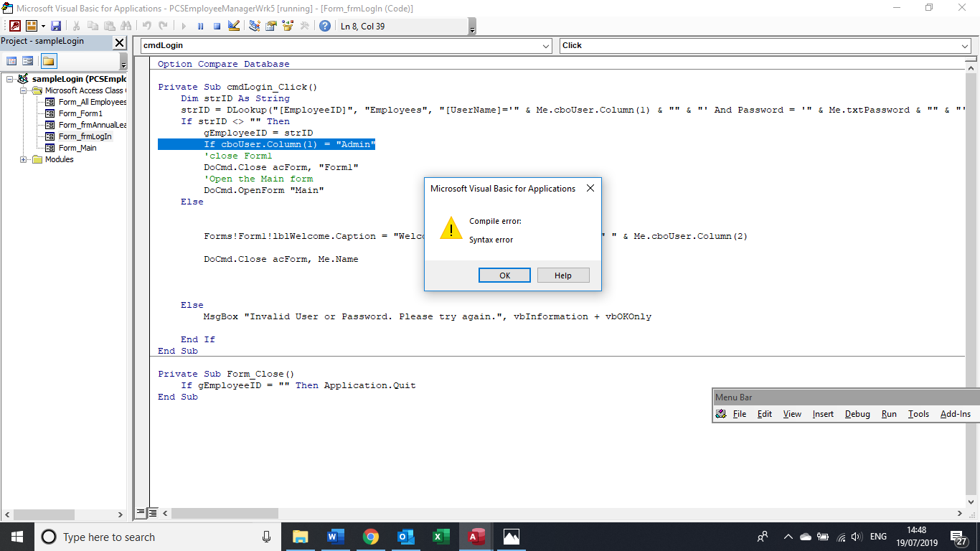Screen dimensions: 980x551
Task: Open Visual Basic Help question mark icon
Action: coord(325,26)
